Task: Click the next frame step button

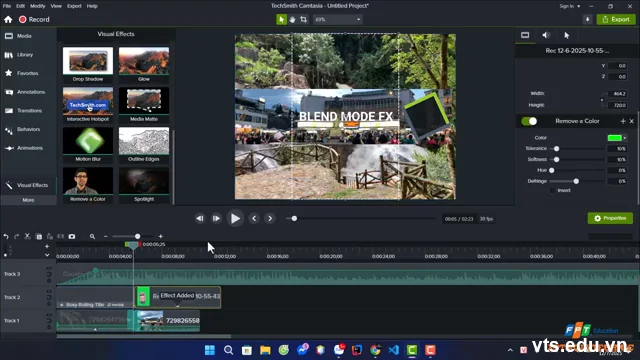Action: pos(216,218)
